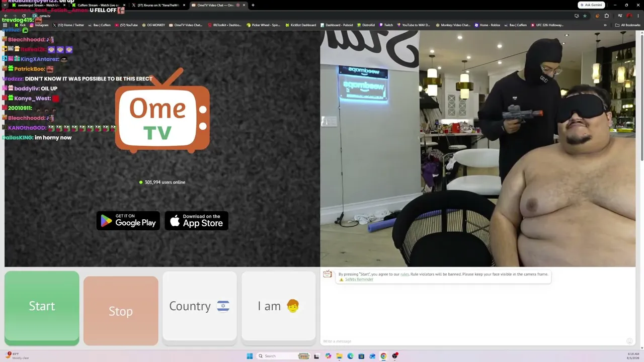This screenshot has width=644, height=362.
Task: Open the Kick bookmark
Action: pyautogui.click(x=20, y=25)
